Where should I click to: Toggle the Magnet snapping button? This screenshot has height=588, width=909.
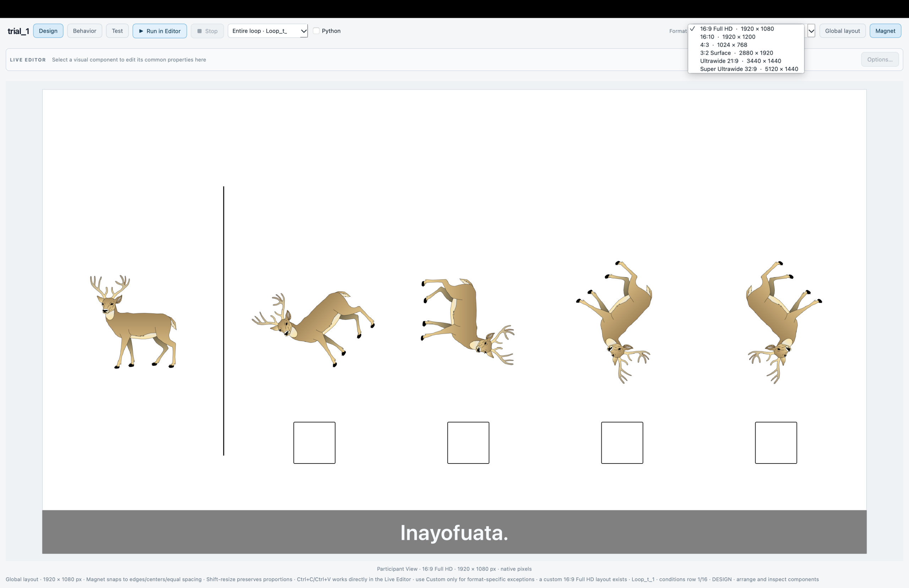click(x=885, y=31)
